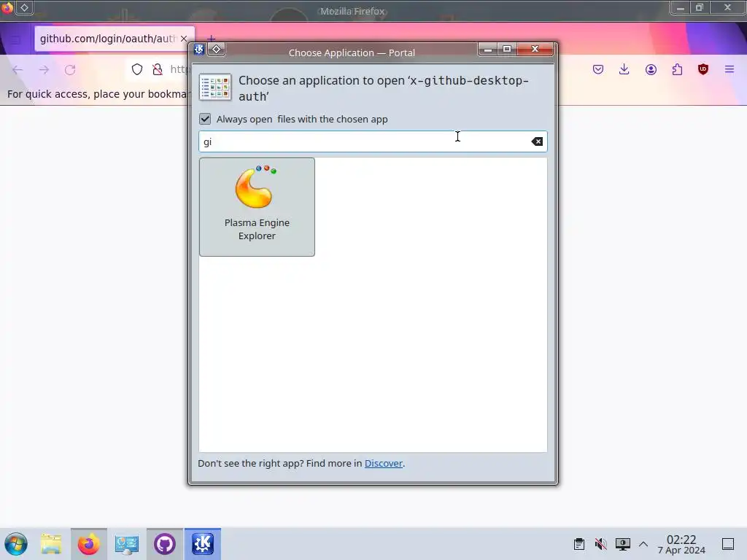The image size is (747, 560).
Task: Open uBlock Origin extension popup
Action: (x=703, y=69)
